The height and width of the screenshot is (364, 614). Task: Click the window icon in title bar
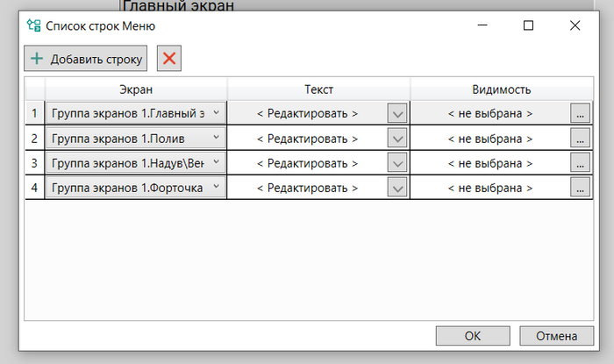33,25
